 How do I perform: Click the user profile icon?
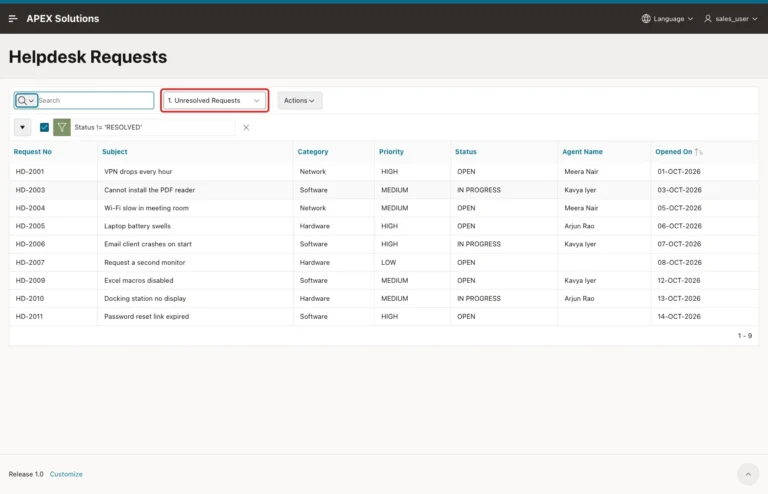(708, 19)
